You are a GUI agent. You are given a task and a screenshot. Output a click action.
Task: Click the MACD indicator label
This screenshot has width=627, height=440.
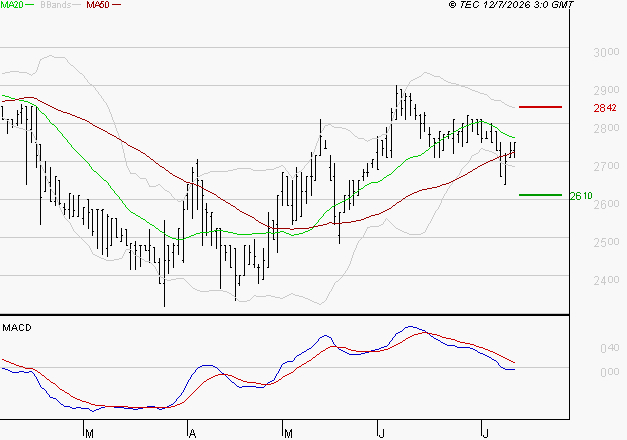pos(17,328)
